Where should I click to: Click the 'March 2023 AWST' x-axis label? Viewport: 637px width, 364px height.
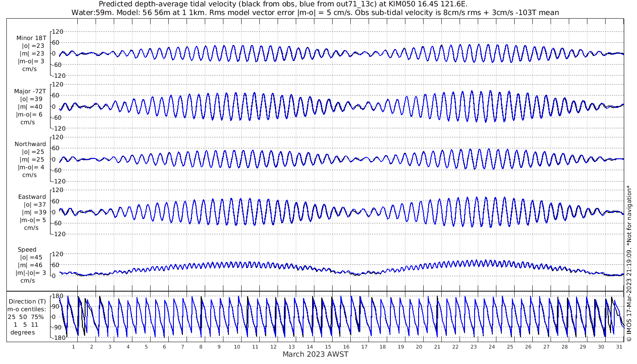coord(315,354)
